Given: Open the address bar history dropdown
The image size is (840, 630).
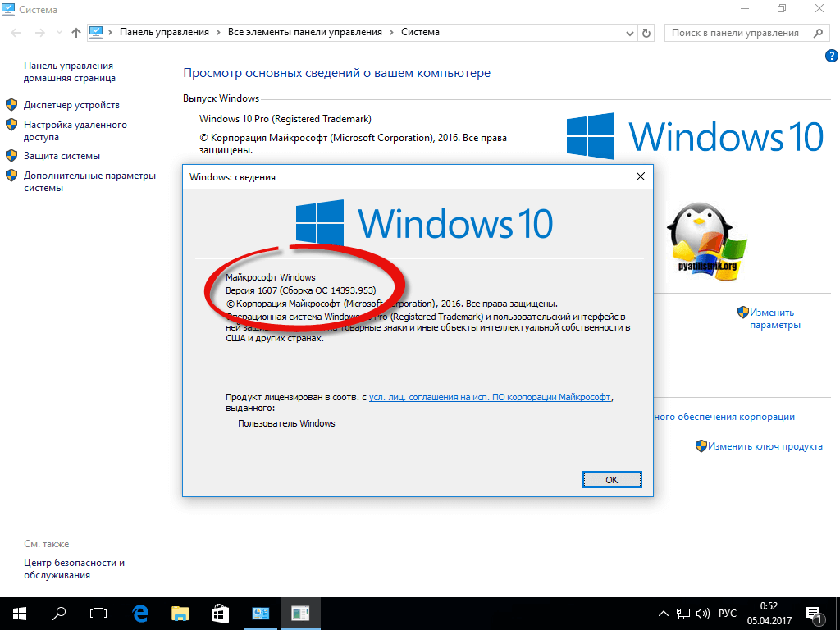Looking at the screenshot, I should tap(630, 33).
